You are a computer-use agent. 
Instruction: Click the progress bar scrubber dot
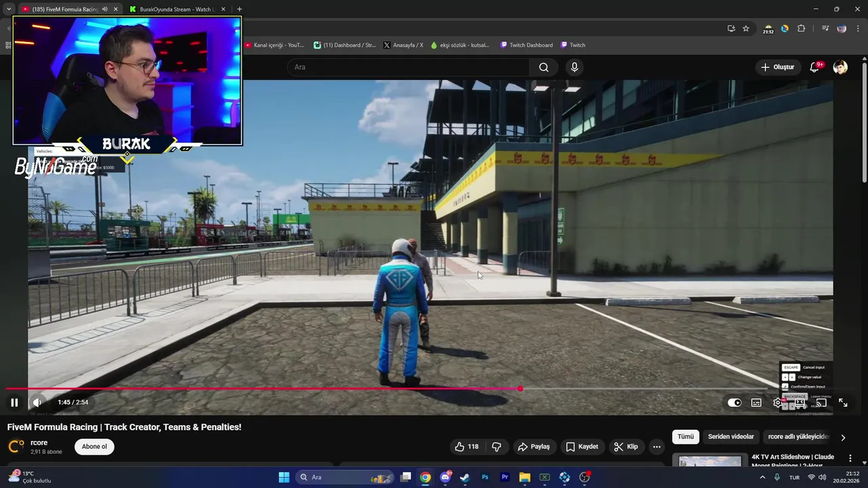pos(520,389)
